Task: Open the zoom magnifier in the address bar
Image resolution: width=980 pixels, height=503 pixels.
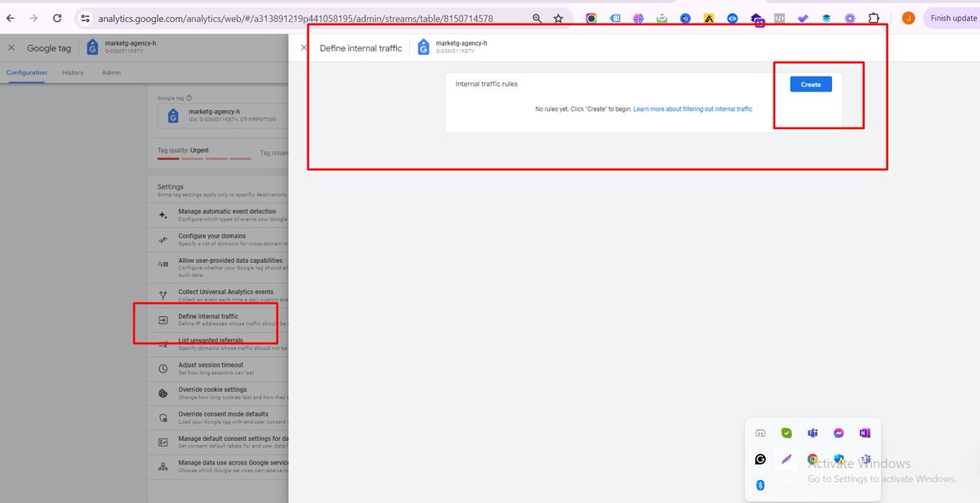Action: [x=537, y=18]
